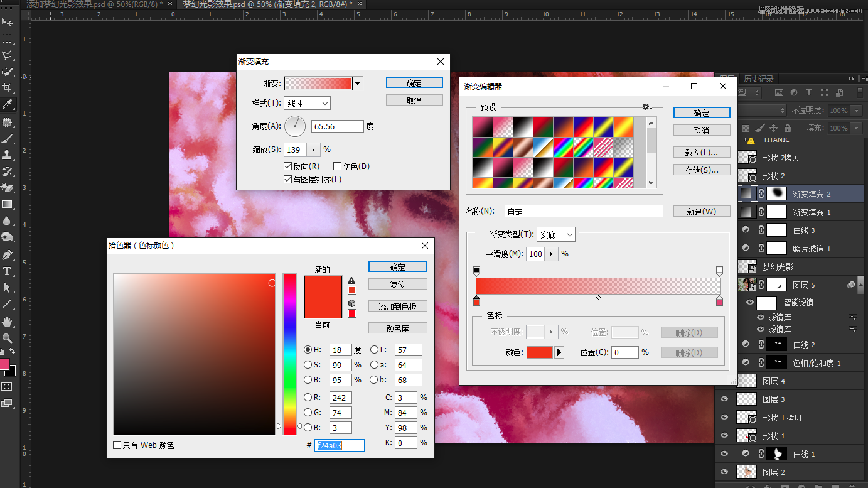Select the Hand tool
Image resolution: width=868 pixels, height=488 pixels.
[x=7, y=322]
